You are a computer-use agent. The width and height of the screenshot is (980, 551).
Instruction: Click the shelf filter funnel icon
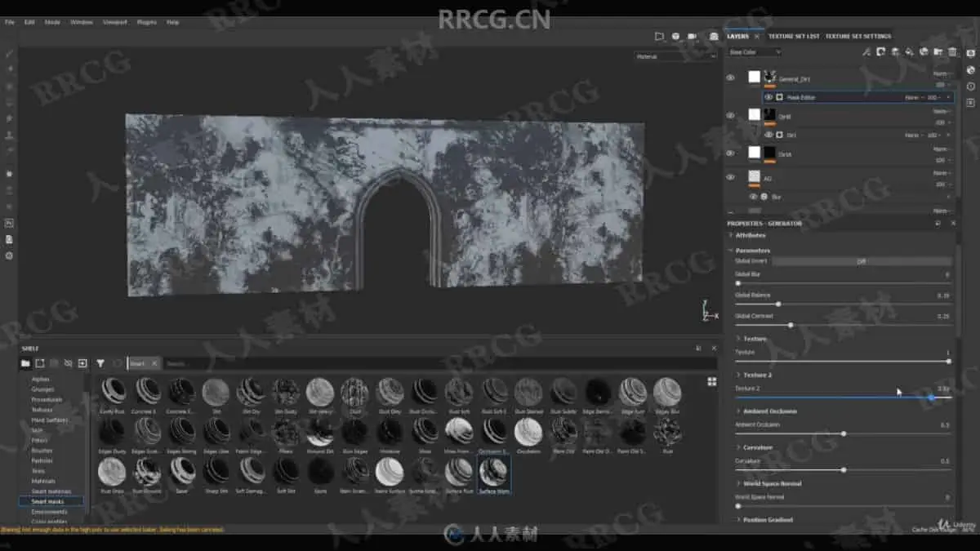click(100, 363)
